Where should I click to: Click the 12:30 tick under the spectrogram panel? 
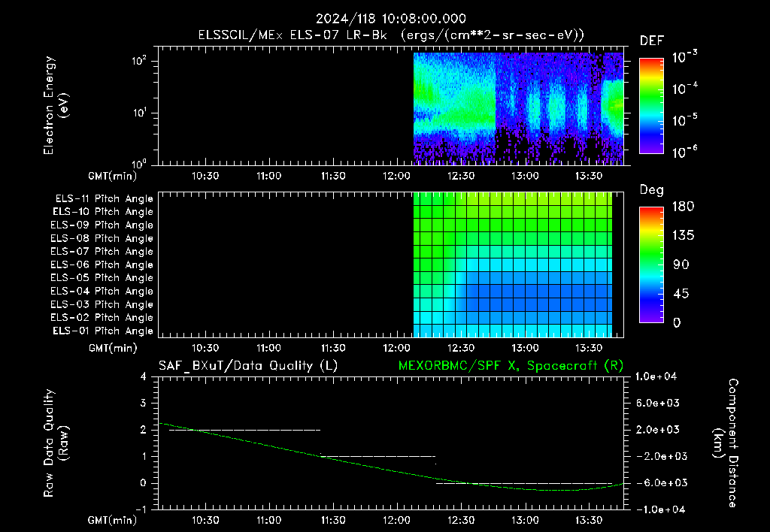click(461, 176)
